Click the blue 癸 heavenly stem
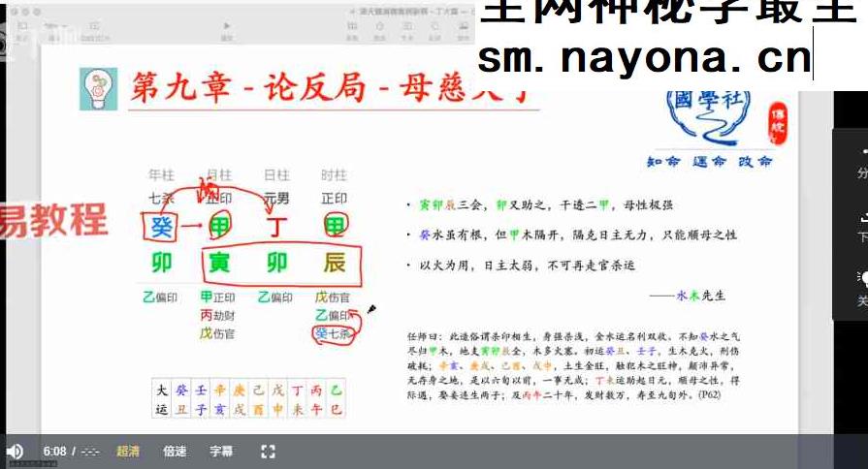The image size is (868, 469). [x=161, y=228]
